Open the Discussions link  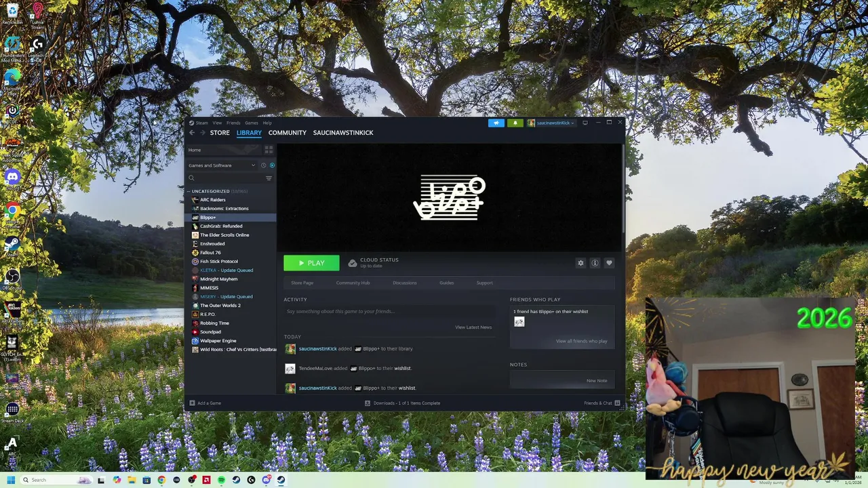click(405, 283)
